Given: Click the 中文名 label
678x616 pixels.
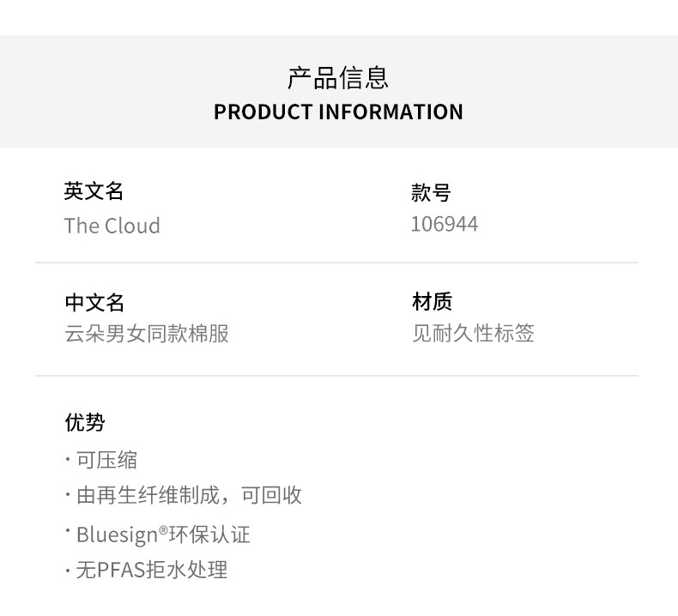Looking at the screenshot, I should (x=94, y=302).
